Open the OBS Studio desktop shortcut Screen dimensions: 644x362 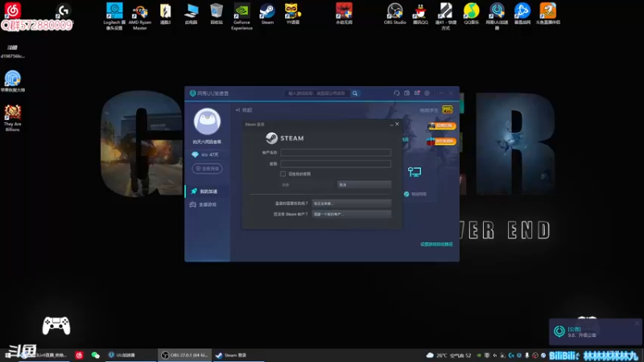(394, 14)
